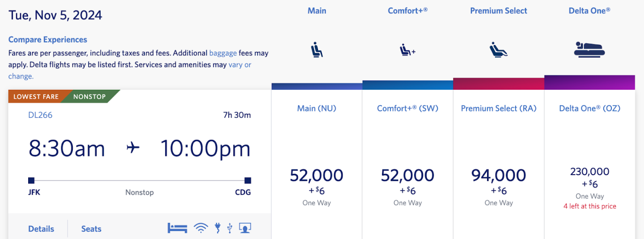644x239 pixels.
Task: Select Comfort+ (SW) fare for 52,000 miles
Action: [407, 175]
